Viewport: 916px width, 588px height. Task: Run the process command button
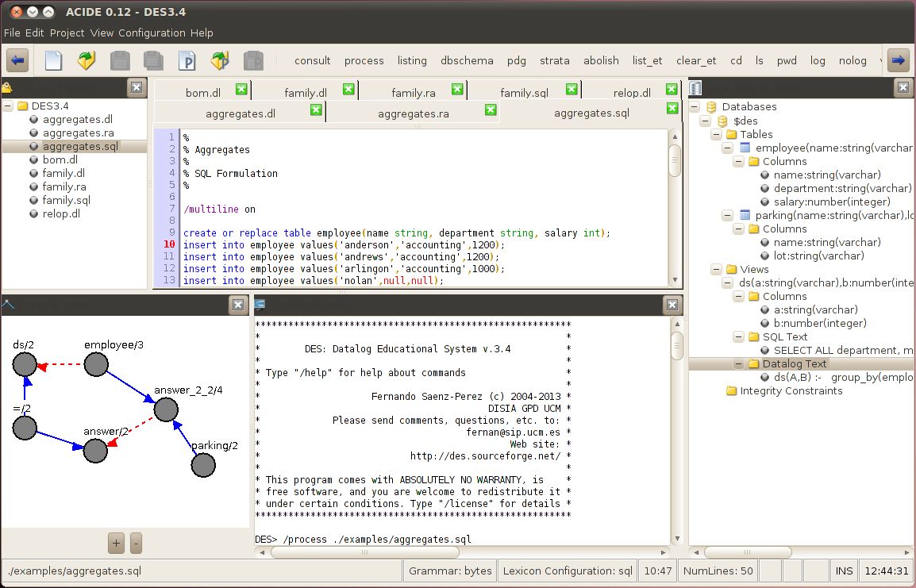364,61
